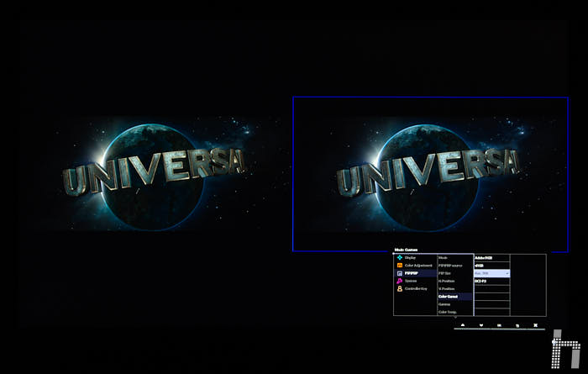Choose the sRGB gamut option
This screenshot has width=588, height=374.
tap(491, 266)
